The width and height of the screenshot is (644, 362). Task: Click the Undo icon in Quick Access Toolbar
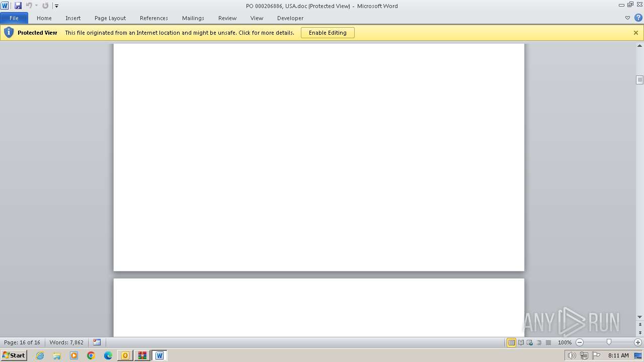[29, 6]
